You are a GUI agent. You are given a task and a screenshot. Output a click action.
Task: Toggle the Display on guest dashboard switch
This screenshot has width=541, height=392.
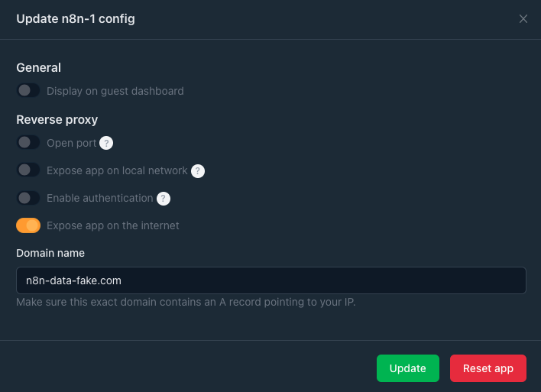pyautogui.click(x=28, y=91)
